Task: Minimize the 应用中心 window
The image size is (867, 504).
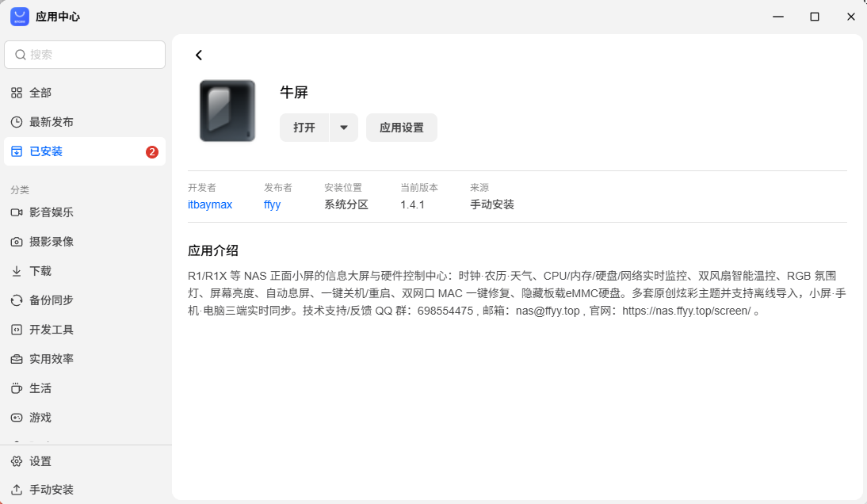Action: point(778,17)
